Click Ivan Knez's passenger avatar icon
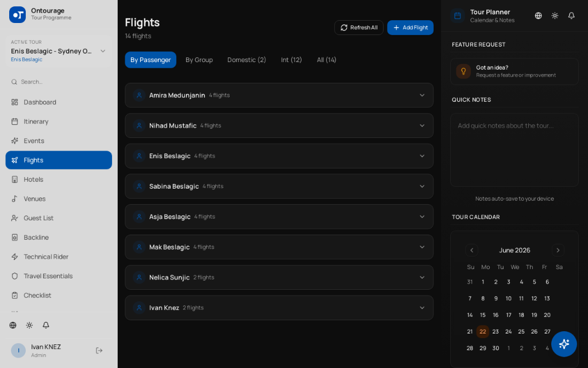588x368 pixels. point(139,308)
